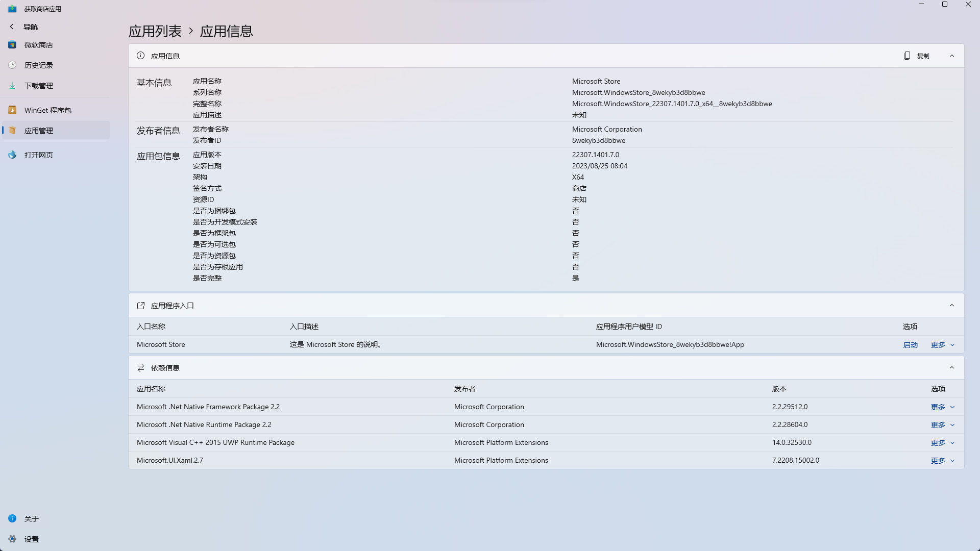Image resolution: width=980 pixels, height=551 pixels.
Task: Collapse the 应用信息 panel
Action: pyautogui.click(x=952, y=56)
